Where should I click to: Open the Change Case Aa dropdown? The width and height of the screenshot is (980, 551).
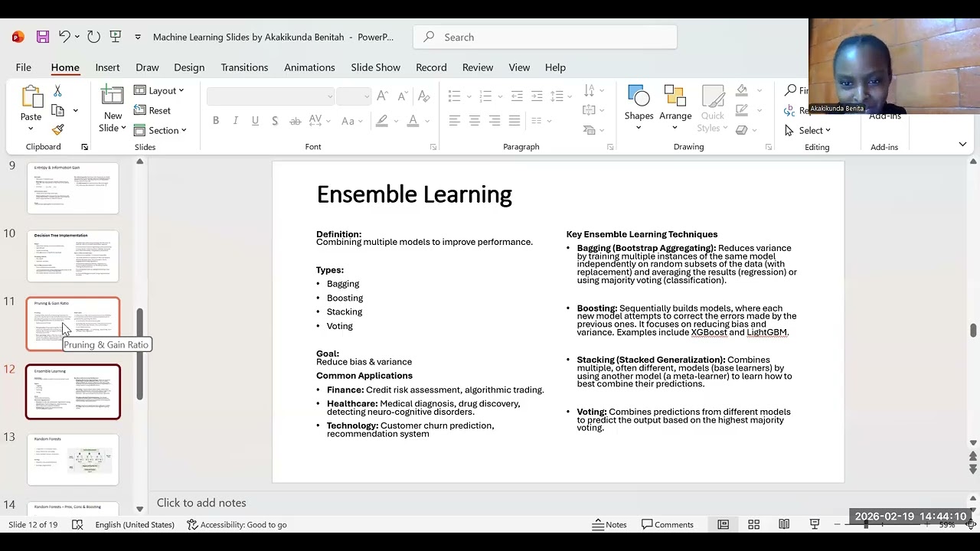pyautogui.click(x=352, y=120)
